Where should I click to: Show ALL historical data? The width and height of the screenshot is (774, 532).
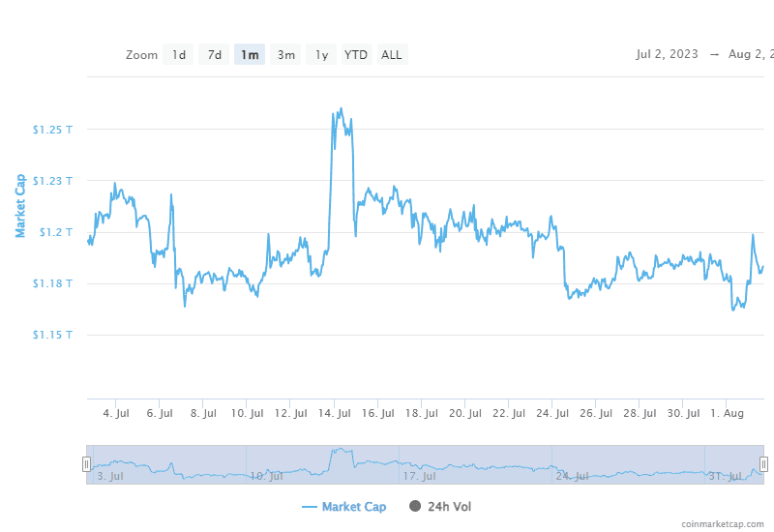(x=392, y=55)
